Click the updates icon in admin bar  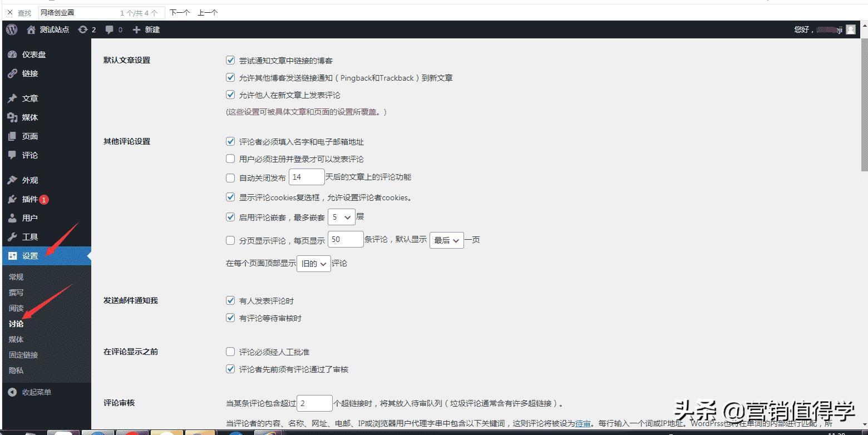click(83, 29)
